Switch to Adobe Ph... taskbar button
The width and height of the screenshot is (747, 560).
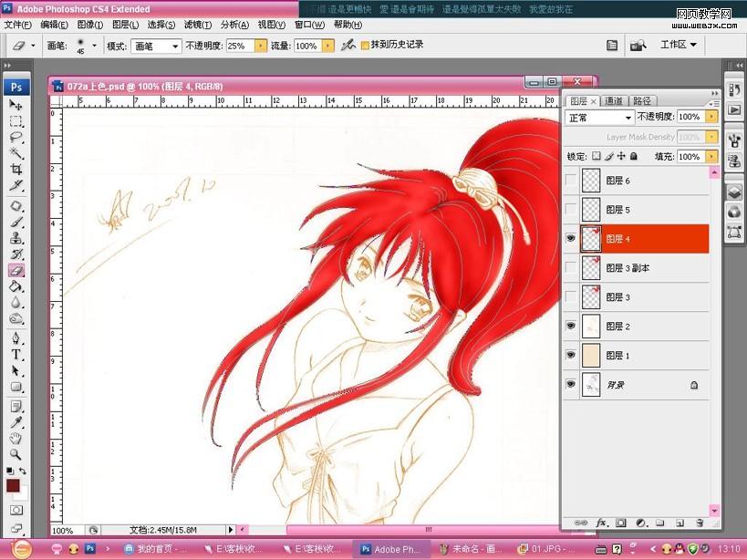(391, 549)
